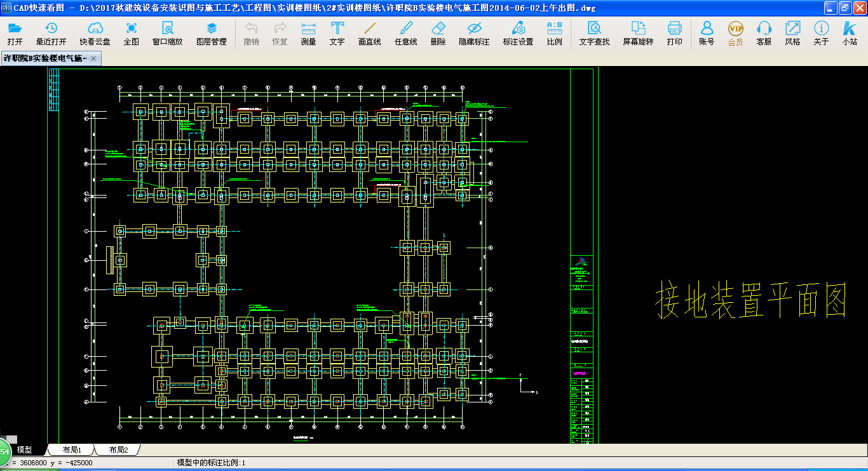868x471 pixels.
Task: Select the 窗口缩放 window zoom tool
Action: point(167,33)
